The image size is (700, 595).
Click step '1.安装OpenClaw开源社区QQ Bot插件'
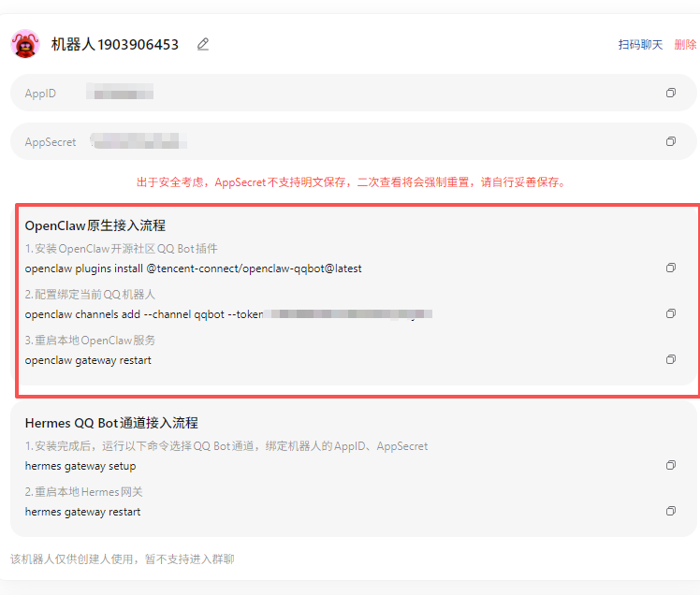[121, 249]
